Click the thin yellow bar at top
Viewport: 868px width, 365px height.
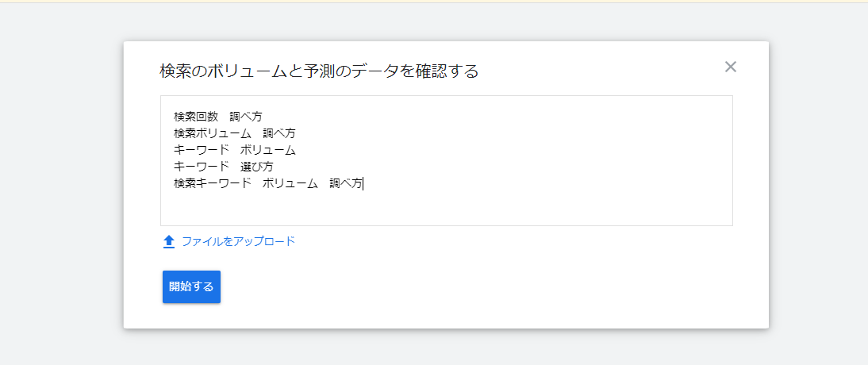tap(434, 2)
